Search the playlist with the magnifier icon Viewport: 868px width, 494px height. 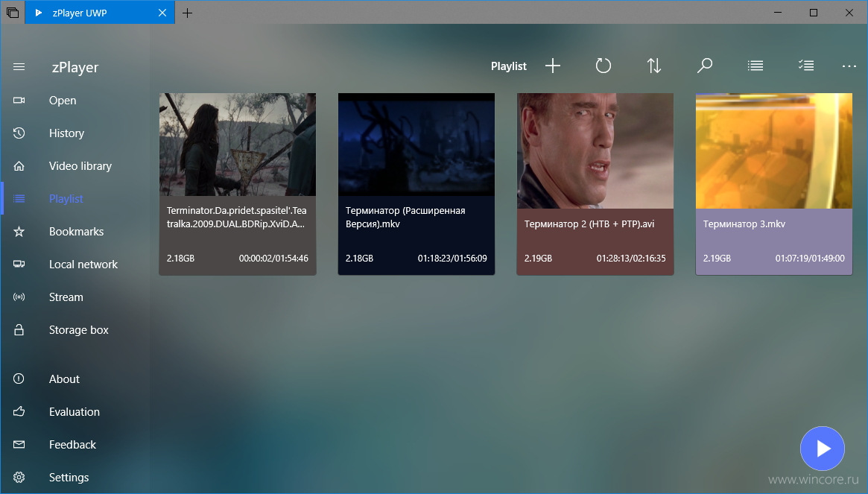(x=704, y=66)
